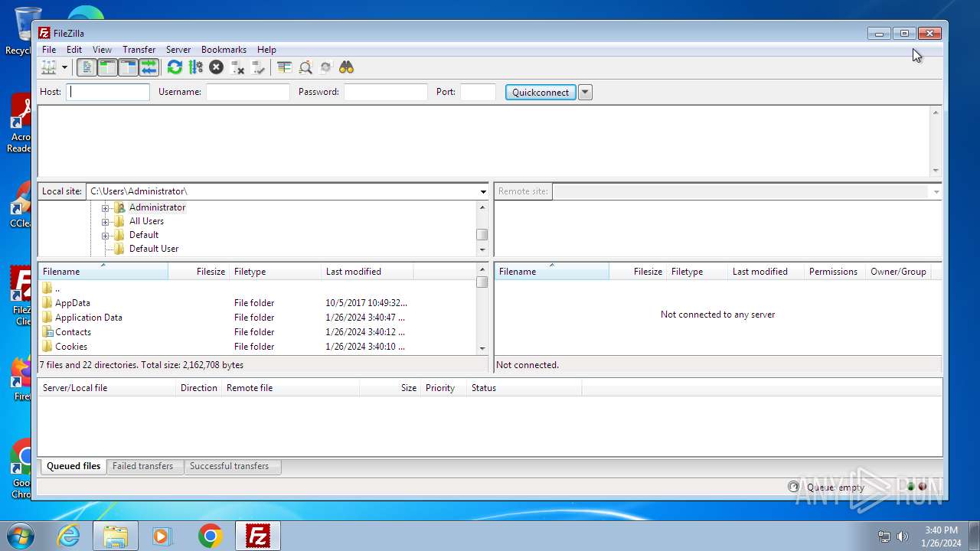Sort local files by Filetype column

point(276,272)
